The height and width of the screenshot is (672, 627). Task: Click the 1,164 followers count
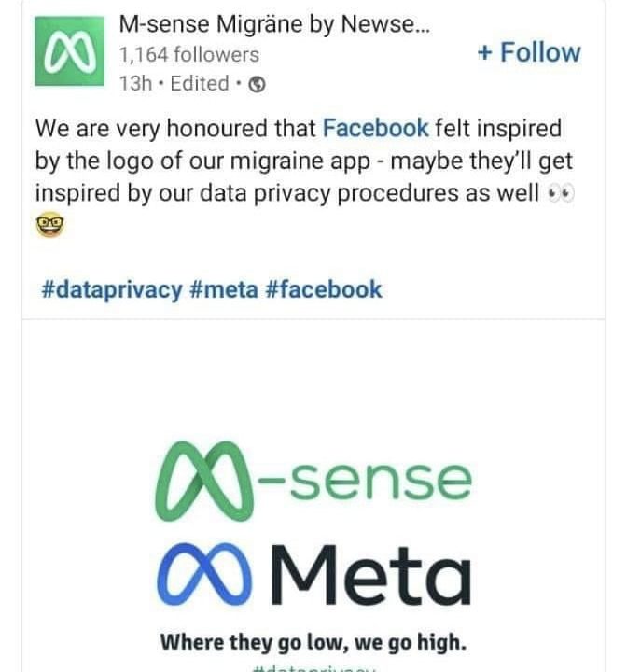coord(188,54)
